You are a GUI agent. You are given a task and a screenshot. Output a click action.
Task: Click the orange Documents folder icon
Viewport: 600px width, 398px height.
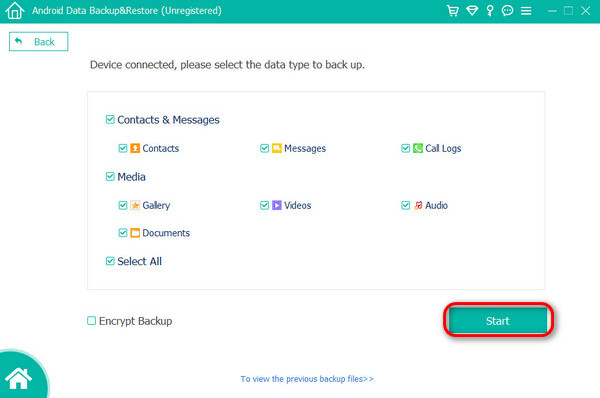135,233
